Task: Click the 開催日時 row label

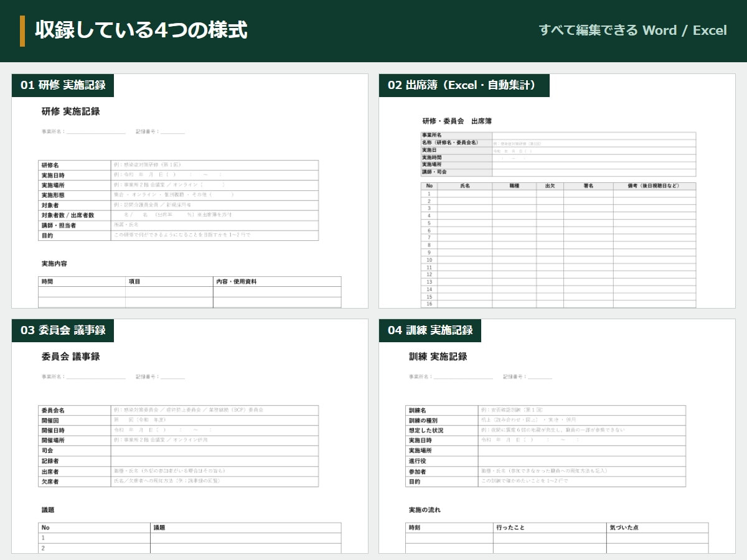Action: pos(54,431)
